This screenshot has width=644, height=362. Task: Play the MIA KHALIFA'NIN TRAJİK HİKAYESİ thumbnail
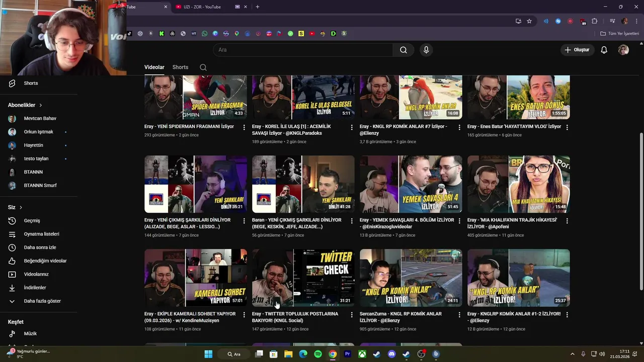pyautogui.click(x=519, y=184)
